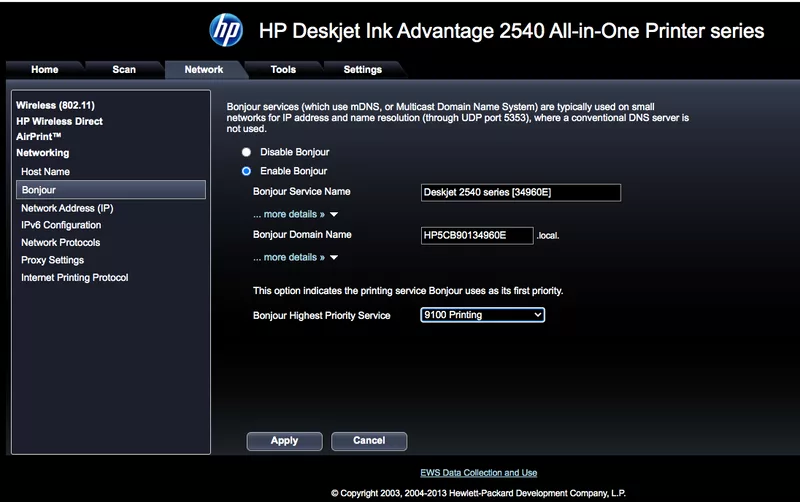Screen dimensions: 800x502
Task: Click the Bonjour Service Name text field
Action: coord(521,192)
